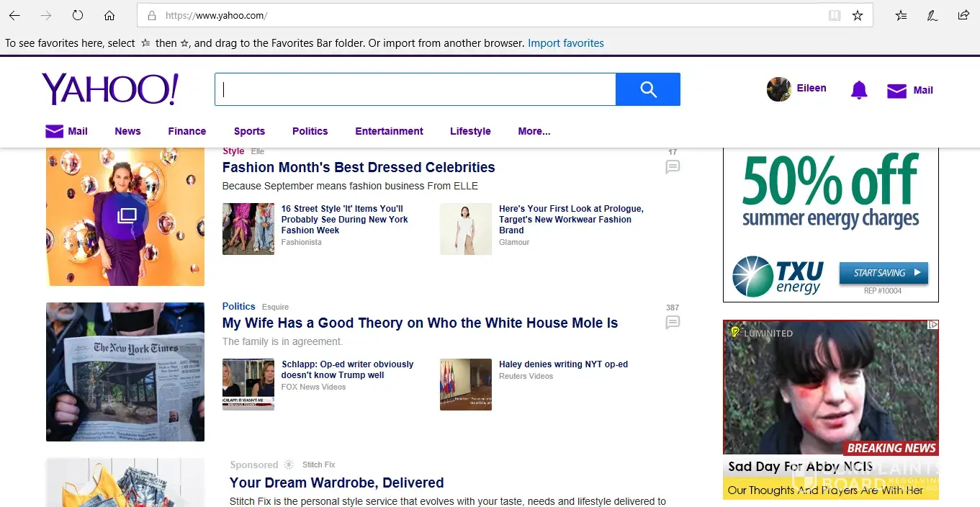The height and width of the screenshot is (507, 980).
Task: Go to browser home page icon
Action: [109, 15]
